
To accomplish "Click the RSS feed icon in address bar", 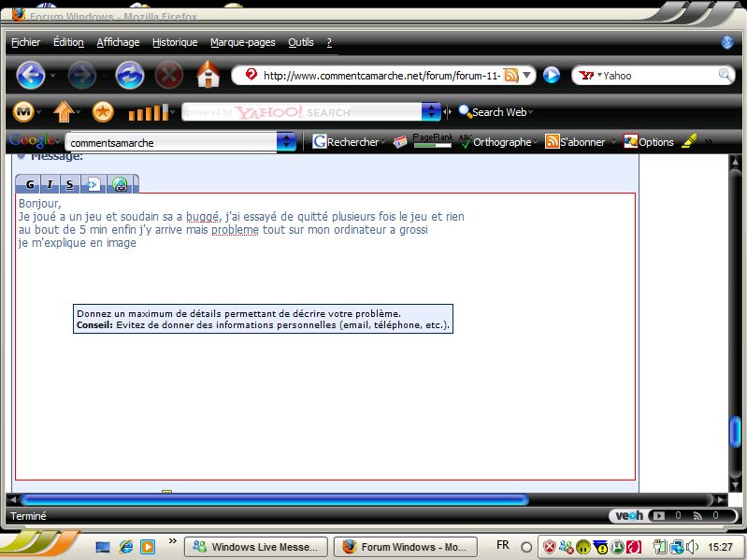I will coord(511,76).
